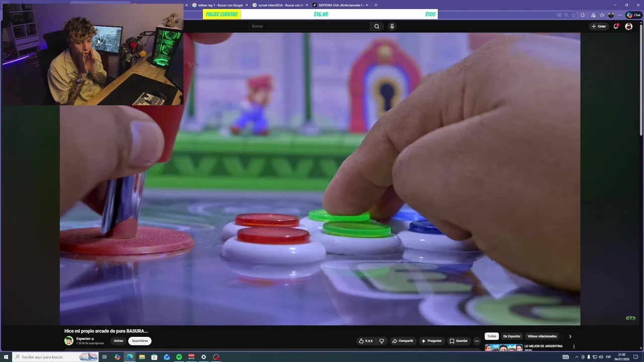Close the tekken tag 1 tab
The width and height of the screenshot is (644, 362).
pos(247,5)
